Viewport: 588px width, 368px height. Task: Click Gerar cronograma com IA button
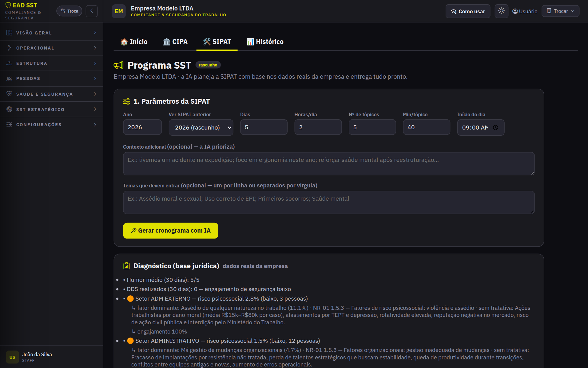coord(171,230)
